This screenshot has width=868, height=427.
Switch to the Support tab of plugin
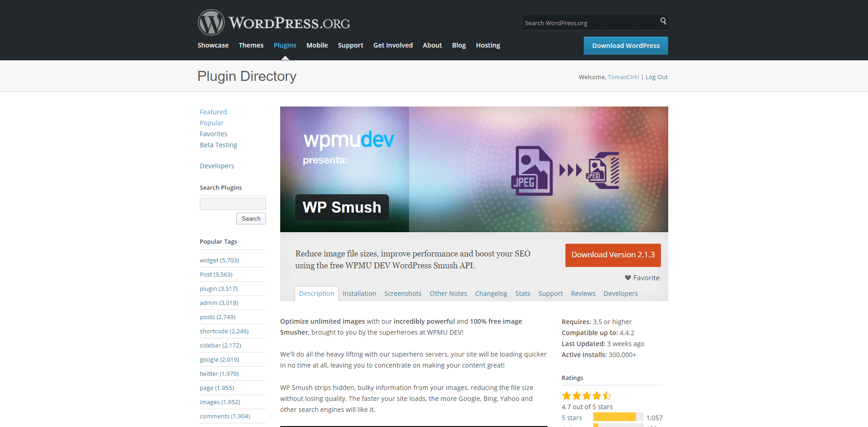click(x=550, y=294)
